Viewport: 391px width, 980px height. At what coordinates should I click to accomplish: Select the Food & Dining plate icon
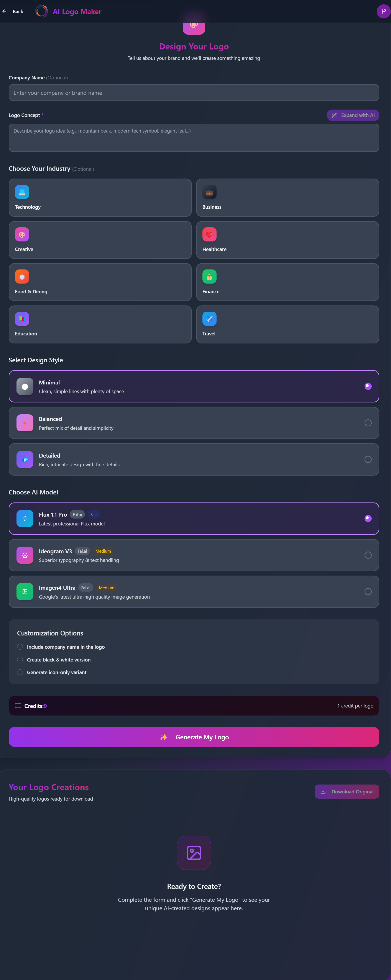click(22, 277)
